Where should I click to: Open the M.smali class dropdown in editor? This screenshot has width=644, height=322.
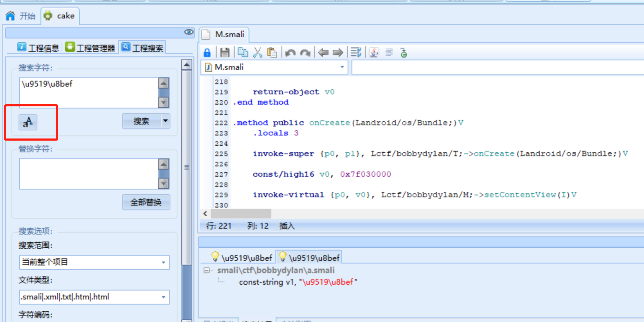pyautogui.click(x=274, y=67)
